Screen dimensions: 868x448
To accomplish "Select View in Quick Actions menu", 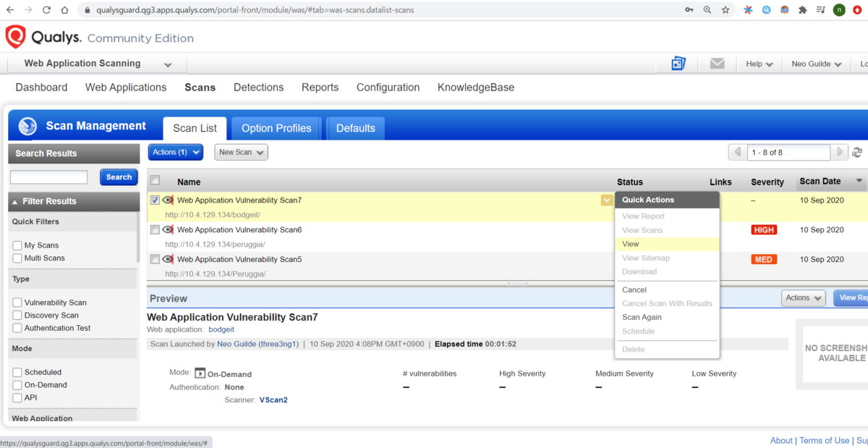I will pos(667,244).
